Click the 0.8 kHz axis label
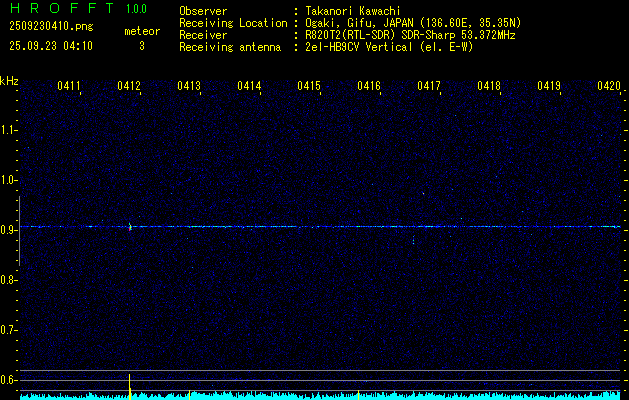Image resolution: width=629 pixels, height=400 pixels. [x=8, y=280]
